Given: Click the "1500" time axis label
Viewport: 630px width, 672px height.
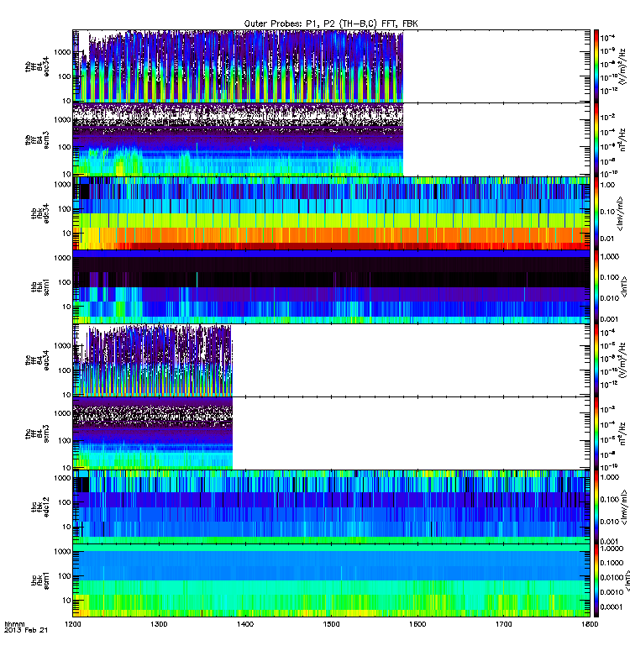Looking at the screenshot, I should point(331,624).
